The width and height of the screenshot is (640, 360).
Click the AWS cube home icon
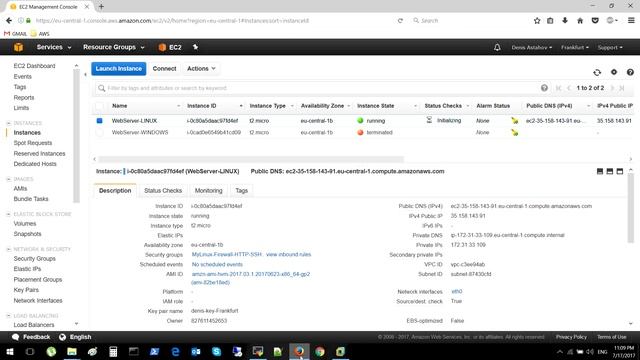pyautogui.click(x=18, y=47)
